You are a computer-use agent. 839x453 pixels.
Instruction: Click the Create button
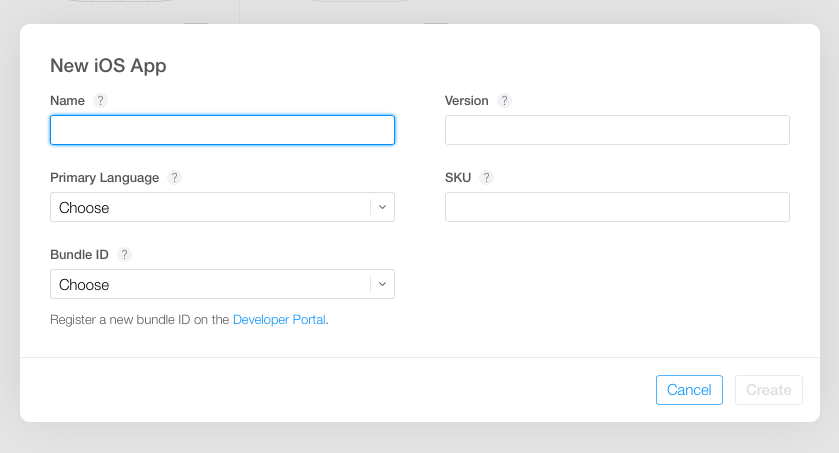click(768, 390)
